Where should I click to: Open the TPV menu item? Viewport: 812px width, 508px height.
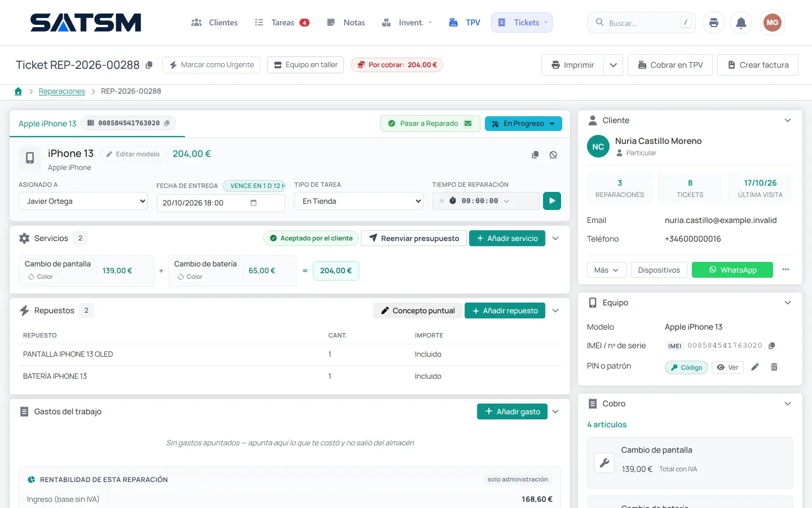click(x=465, y=23)
